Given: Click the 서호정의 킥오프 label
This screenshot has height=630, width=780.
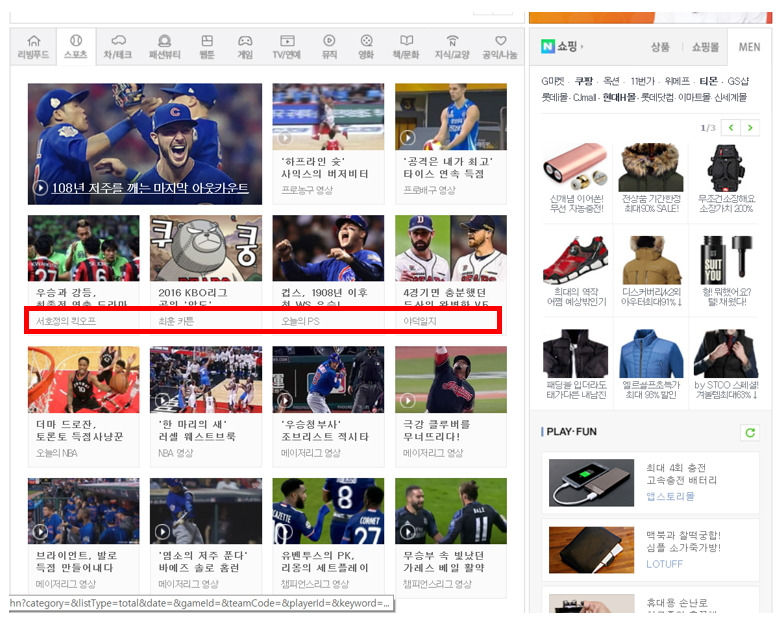Looking at the screenshot, I should (x=66, y=321).
